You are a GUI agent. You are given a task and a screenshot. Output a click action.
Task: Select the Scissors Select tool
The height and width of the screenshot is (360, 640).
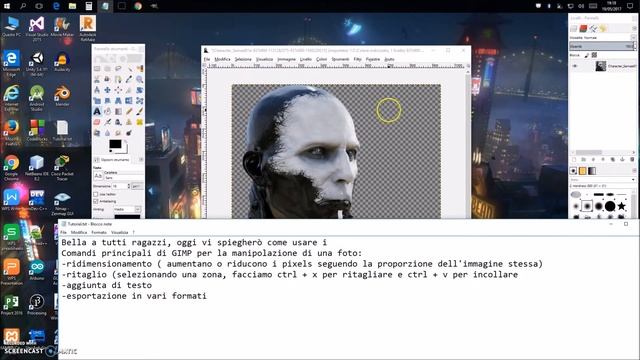97,79
